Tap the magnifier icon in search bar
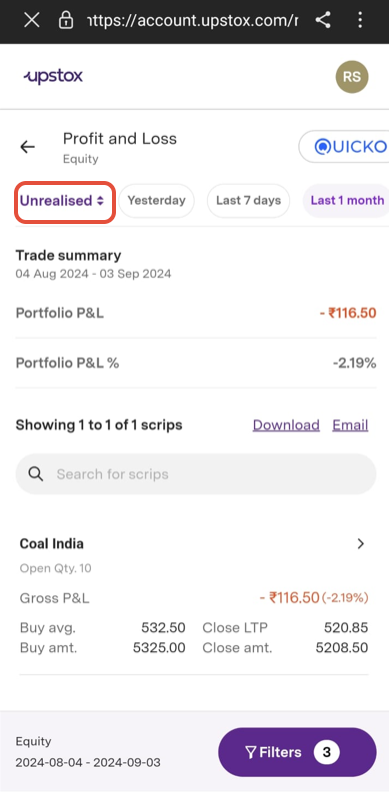Screen dimensions: 389x797 coord(36,474)
